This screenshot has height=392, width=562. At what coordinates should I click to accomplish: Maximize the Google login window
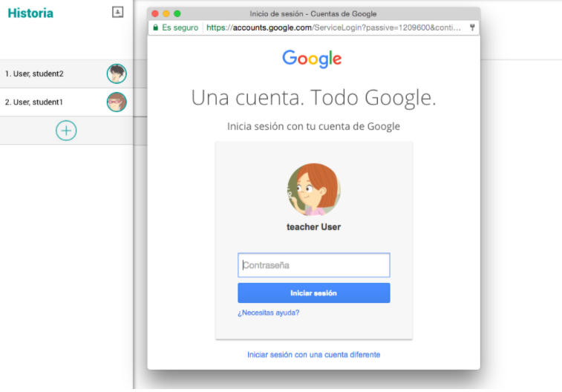coord(177,13)
